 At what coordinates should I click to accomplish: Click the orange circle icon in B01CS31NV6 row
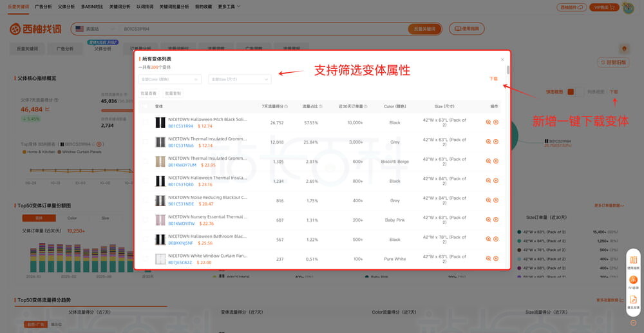point(496,141)
